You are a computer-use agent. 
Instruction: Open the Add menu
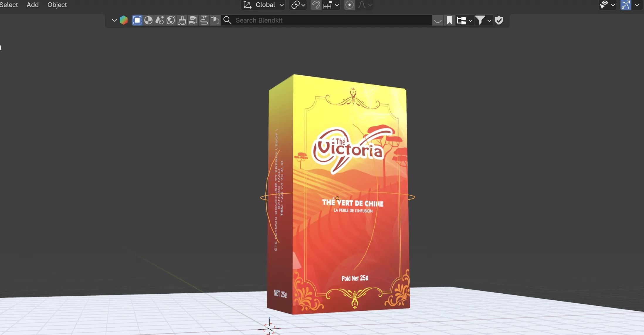(33, 5)
